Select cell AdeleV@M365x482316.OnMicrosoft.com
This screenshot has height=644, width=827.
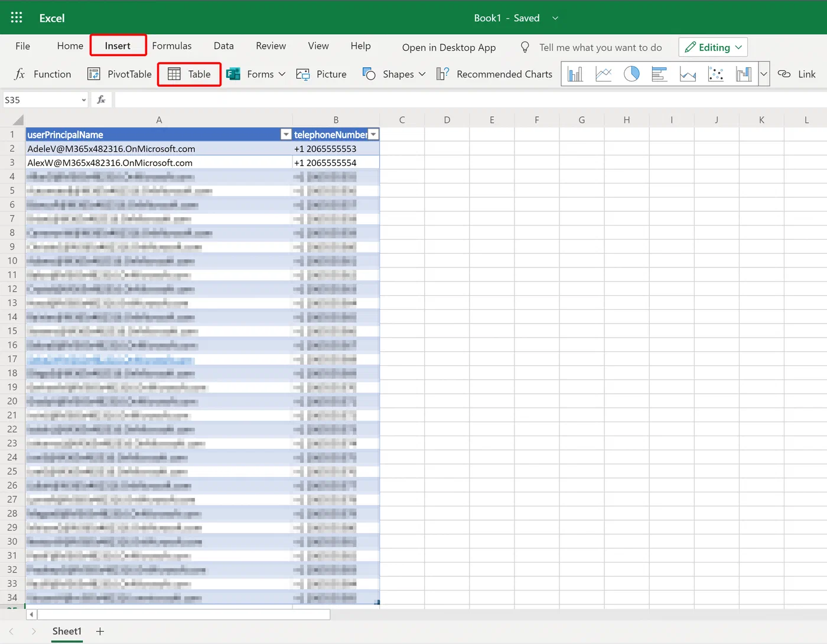point(159,149)
